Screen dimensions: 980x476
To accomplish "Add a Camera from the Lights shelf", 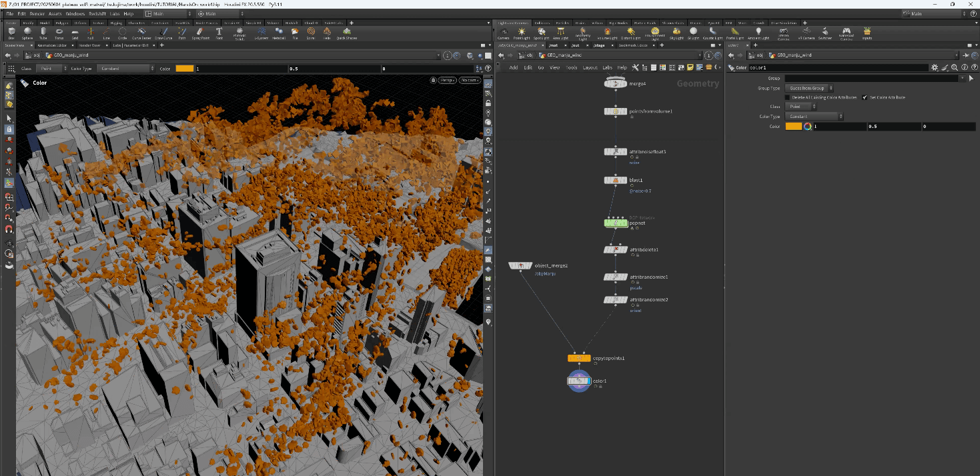I will pyautogui.click(x=503, y=33).
